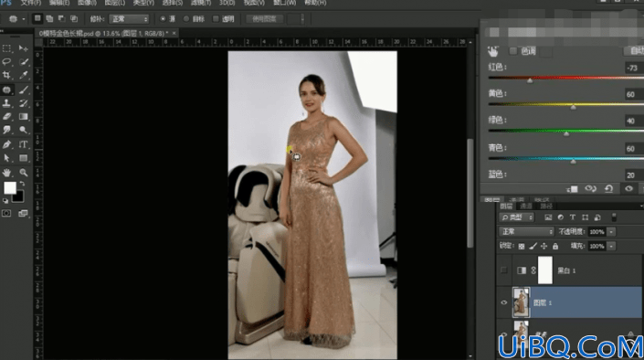644x360 pixels.
Task: Select the Hand tool in toolbox
Action: [x=6, y=173]
